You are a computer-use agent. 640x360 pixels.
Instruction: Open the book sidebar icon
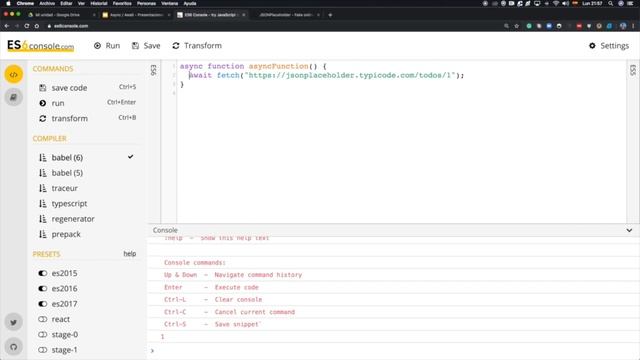[x=13, y=97]
